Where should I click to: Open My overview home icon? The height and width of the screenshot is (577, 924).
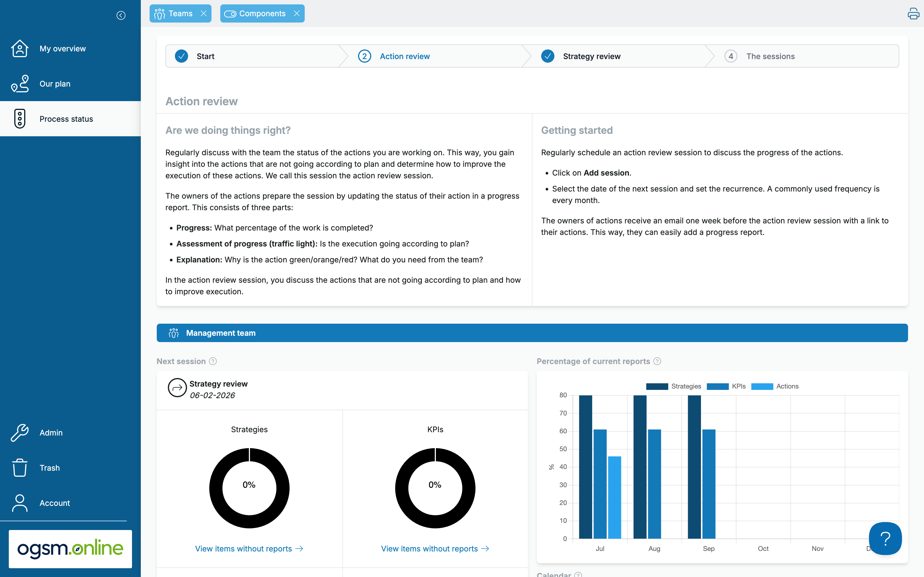point(20,48)
